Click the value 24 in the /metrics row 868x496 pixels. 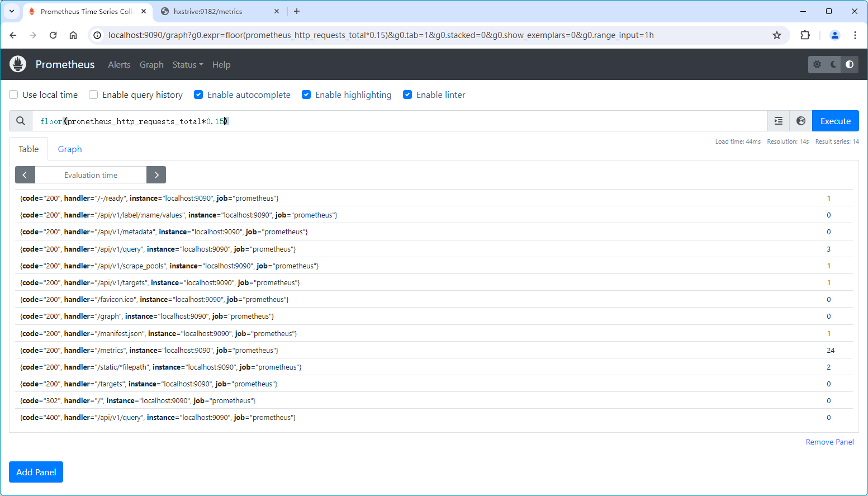831,350
